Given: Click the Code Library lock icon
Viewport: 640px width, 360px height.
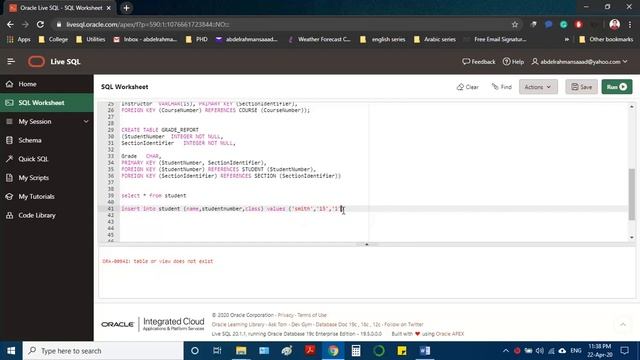Looking at the screenshot, I should (9, 216).
